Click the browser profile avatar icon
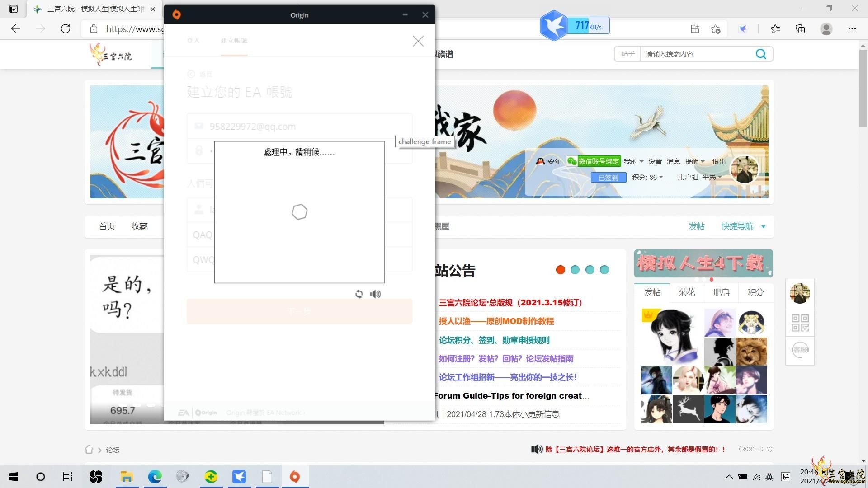 coord(826,29)
